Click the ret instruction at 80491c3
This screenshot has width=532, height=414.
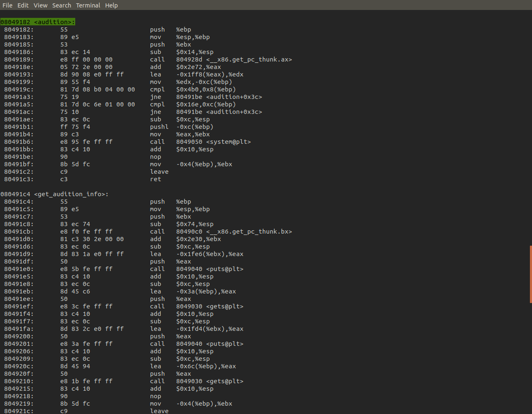coord(155,179)
